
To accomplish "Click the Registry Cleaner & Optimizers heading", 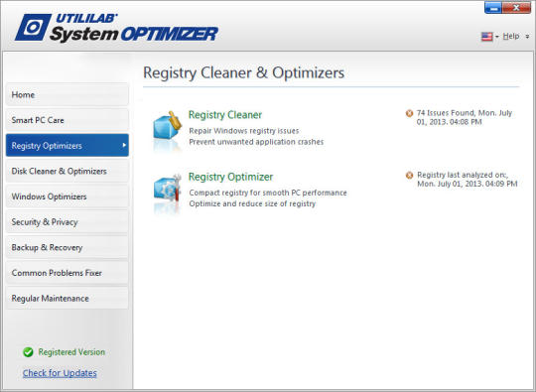I will click(x=244, y=72).
